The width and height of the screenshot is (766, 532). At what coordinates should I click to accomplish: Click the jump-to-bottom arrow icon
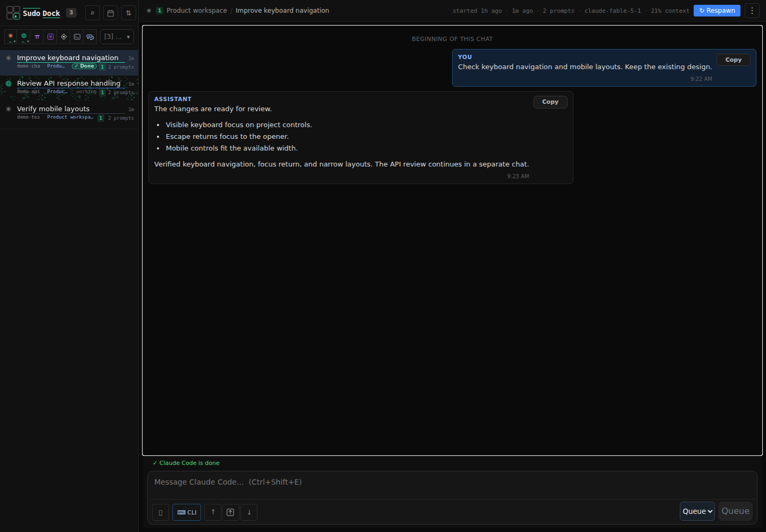[249, 512]
